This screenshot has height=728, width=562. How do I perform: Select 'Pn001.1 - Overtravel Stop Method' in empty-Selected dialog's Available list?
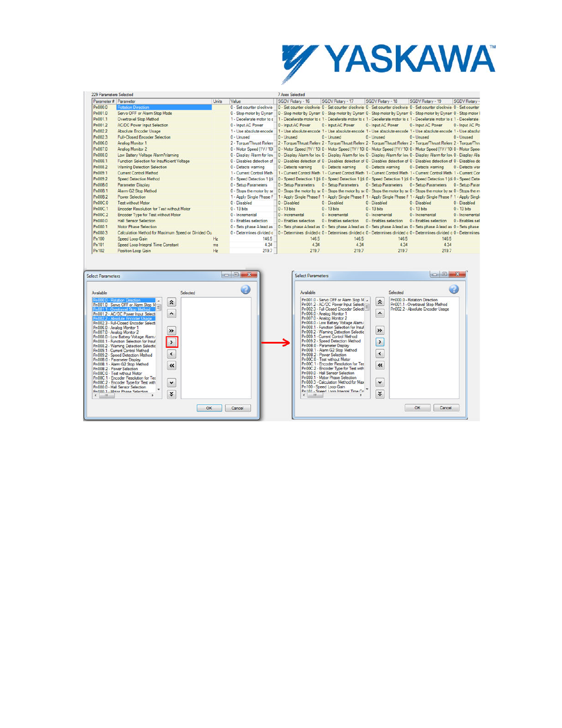[124, 309]
